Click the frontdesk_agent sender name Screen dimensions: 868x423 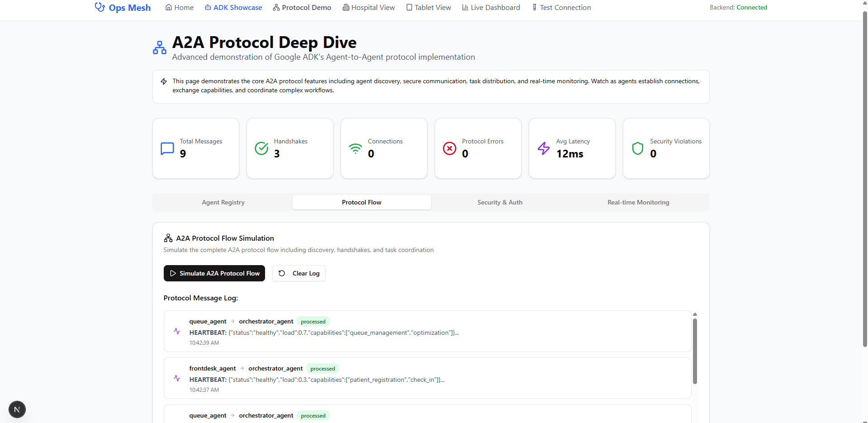[x=213, y=369]
